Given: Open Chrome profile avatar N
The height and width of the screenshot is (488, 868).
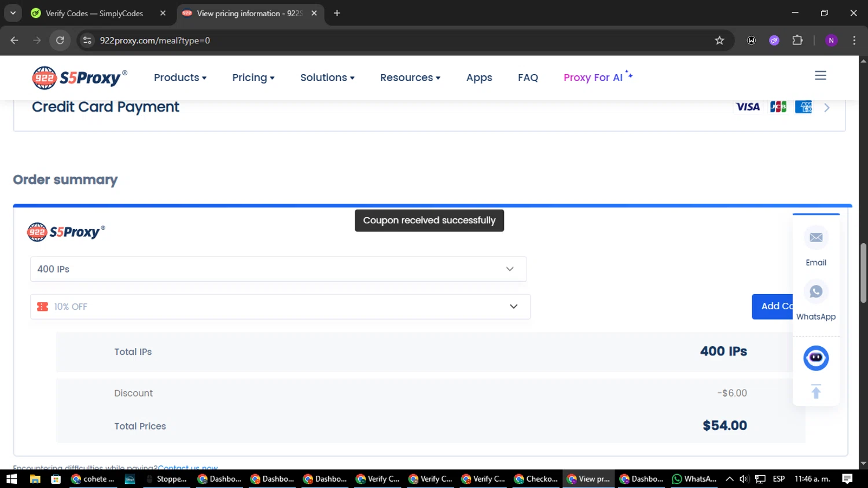Looking at the screenshot, I should pyautogui.click(x=832, y=41).
